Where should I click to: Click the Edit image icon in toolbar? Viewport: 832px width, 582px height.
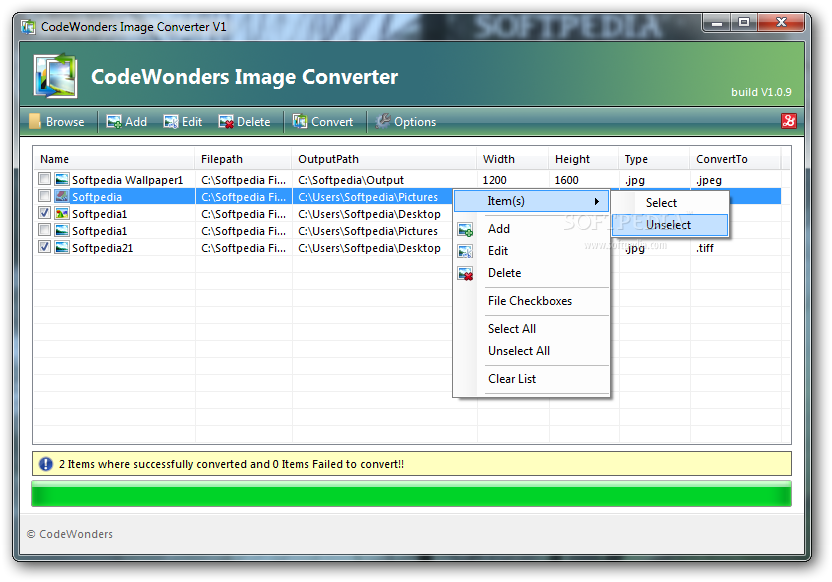click(x=171, y=122)
